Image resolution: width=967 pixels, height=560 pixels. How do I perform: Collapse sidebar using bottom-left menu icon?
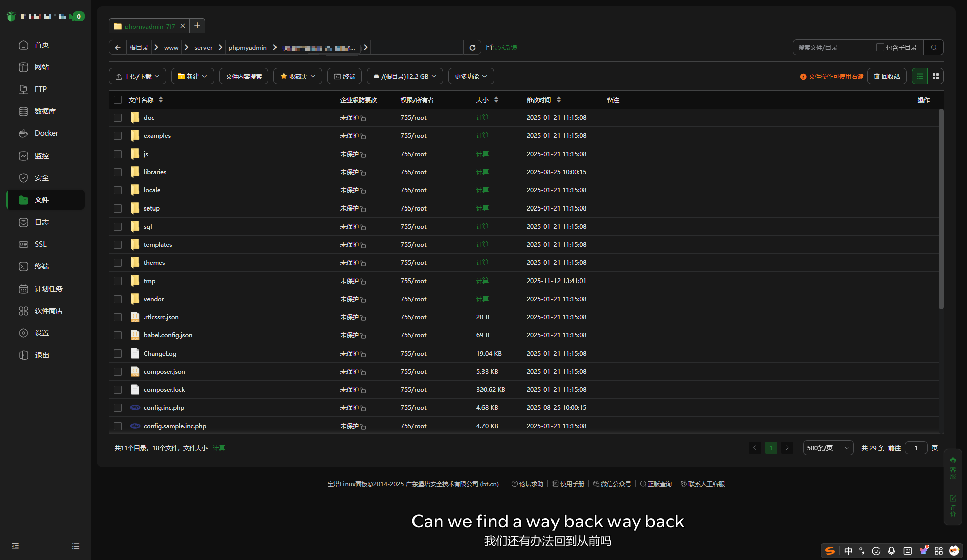(15, 546)
